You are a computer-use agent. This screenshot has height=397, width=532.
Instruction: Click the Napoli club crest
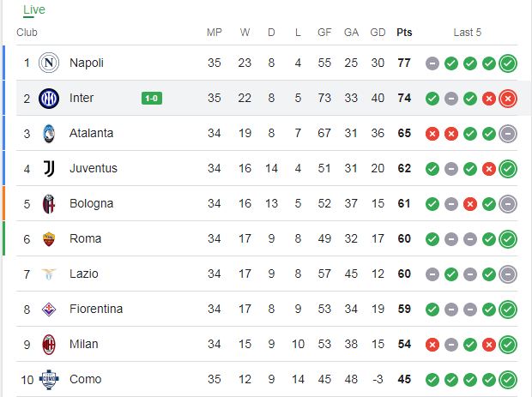coord(49,63)
